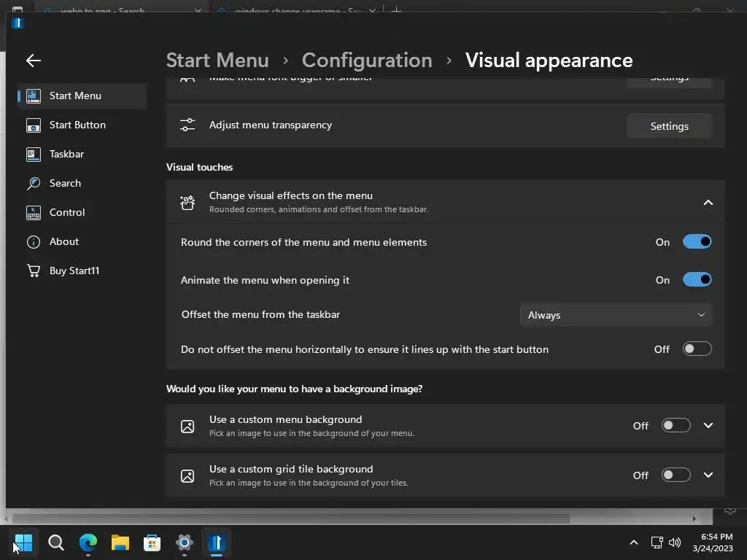Expand the custom menu background options
This screenshot has height=560, width=747.
pos(708,425)
